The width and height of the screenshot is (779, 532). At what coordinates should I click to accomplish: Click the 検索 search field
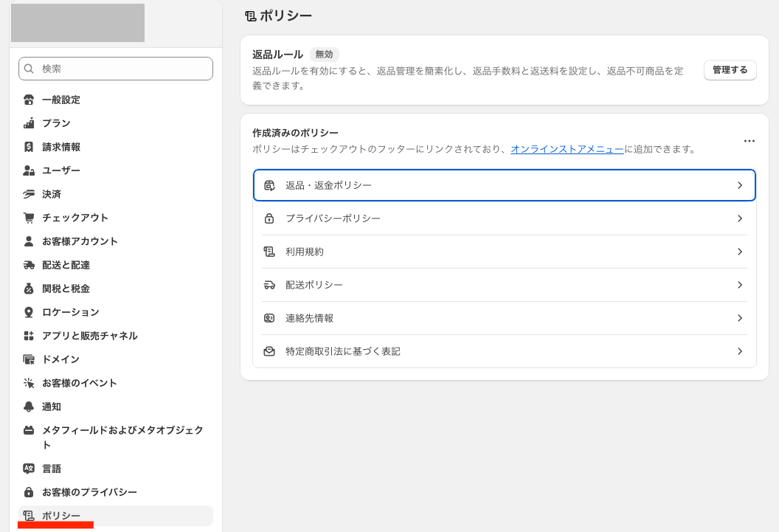(x=116, y=69)
